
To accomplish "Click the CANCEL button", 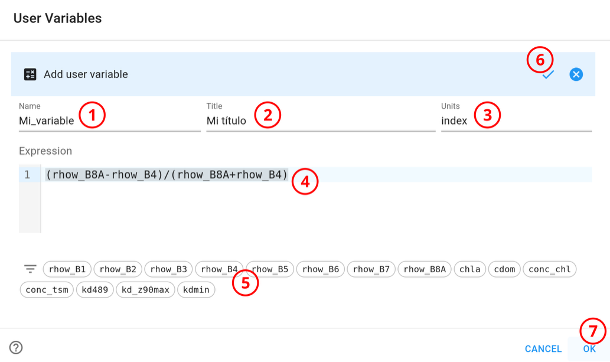I will point(543,349).
